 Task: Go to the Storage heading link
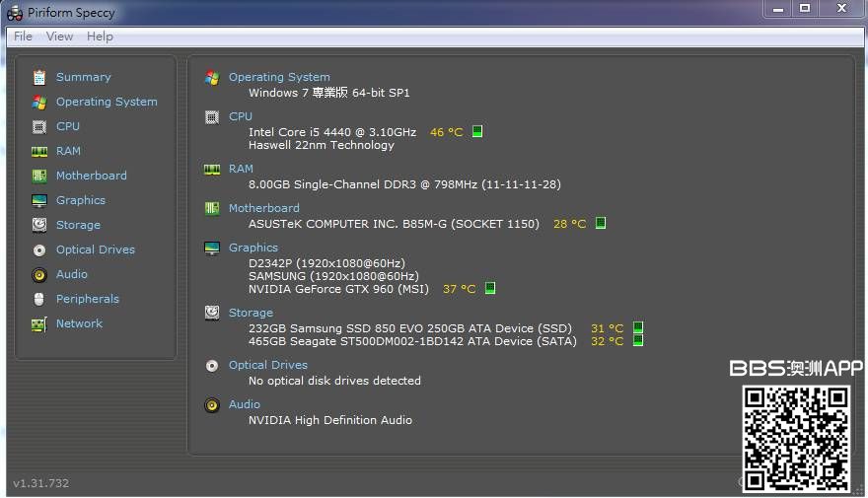point(251,313)
